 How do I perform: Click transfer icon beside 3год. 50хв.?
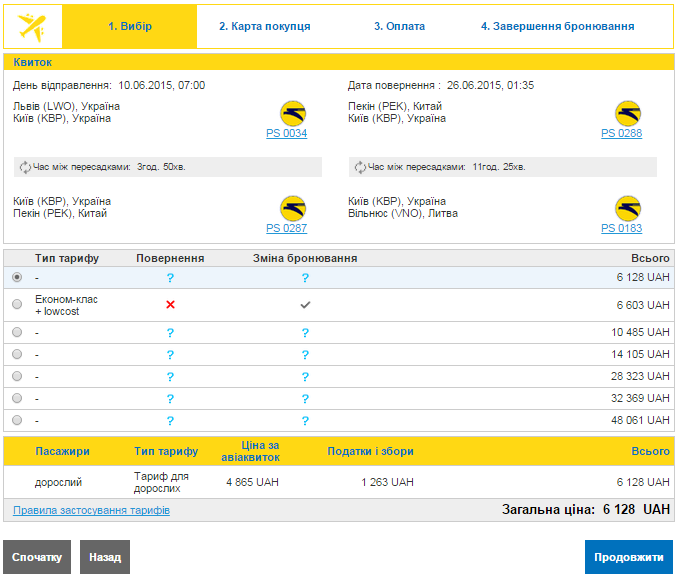pyautogui.click(x=25, y=167)
